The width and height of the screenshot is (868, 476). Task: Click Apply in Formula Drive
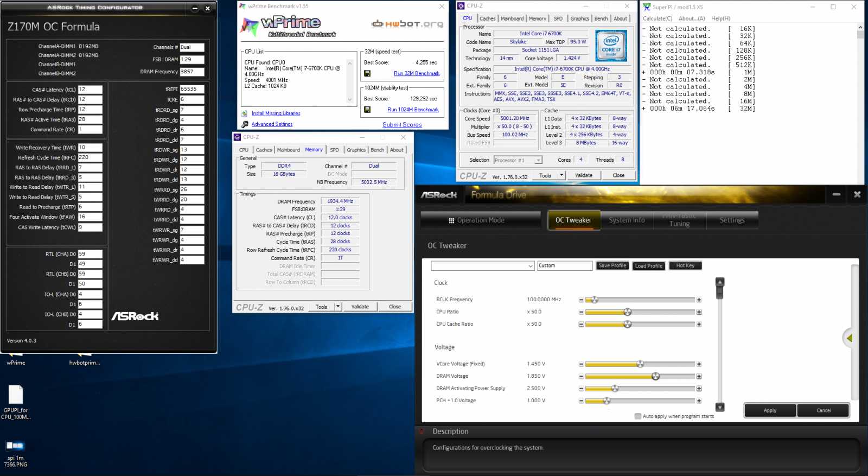pos(770,410)
